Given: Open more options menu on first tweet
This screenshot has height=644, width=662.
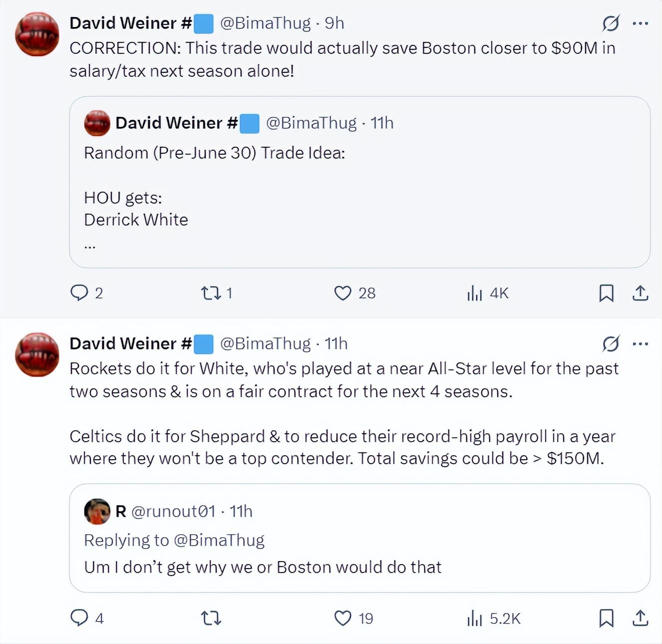Looking at the screenshot, I should click(640, 23).
